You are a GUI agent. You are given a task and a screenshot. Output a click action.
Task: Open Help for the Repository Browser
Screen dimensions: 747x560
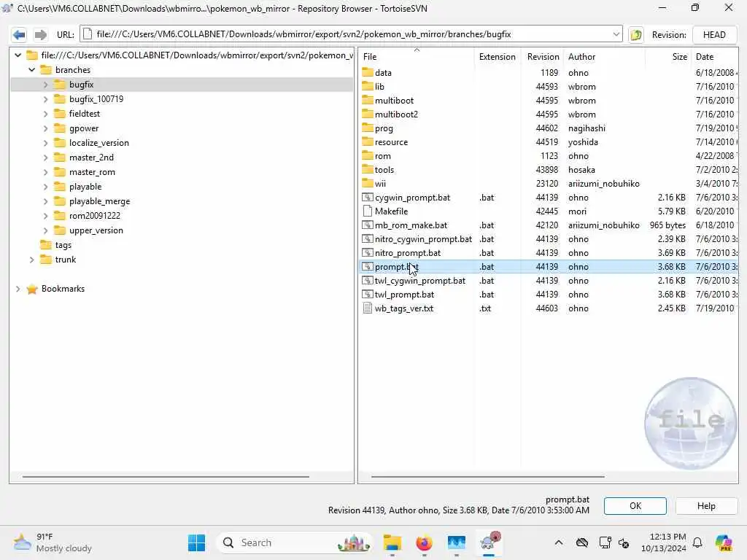point(706,506)
